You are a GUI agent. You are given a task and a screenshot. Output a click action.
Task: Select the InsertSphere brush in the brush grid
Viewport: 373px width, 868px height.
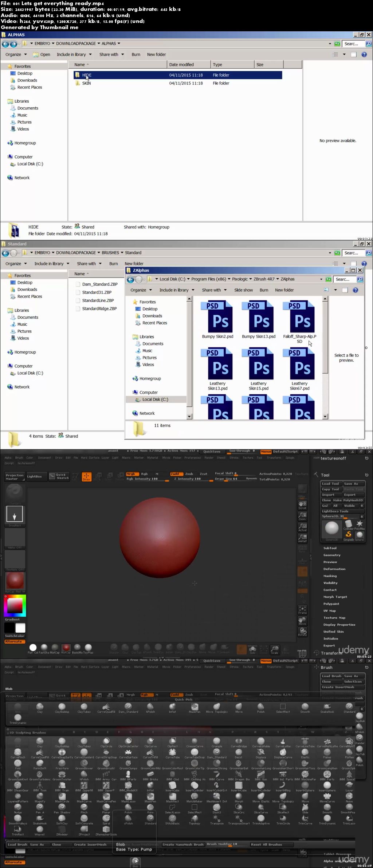coord(327,786)
